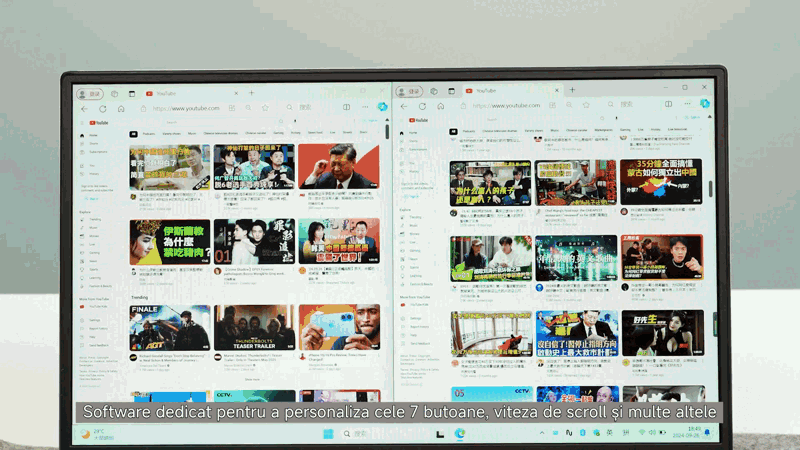Click the taskbar clock and date

(x=687, y=433)
